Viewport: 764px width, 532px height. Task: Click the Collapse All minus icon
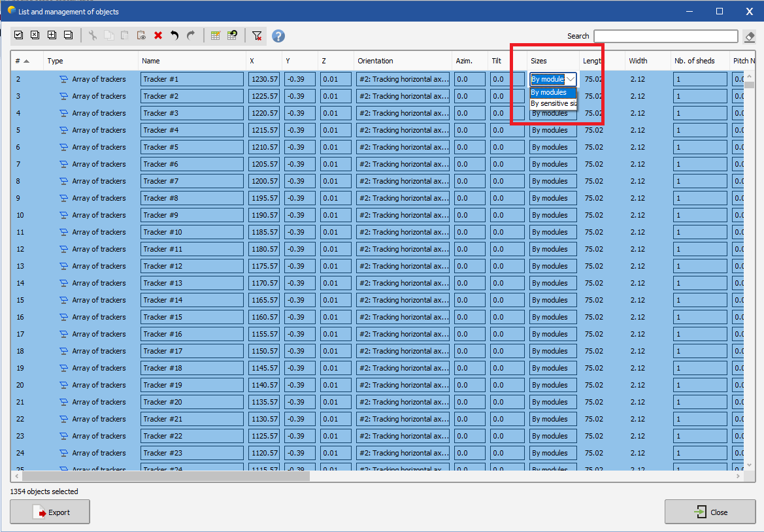pyautogui.click(x=68, y=35)
